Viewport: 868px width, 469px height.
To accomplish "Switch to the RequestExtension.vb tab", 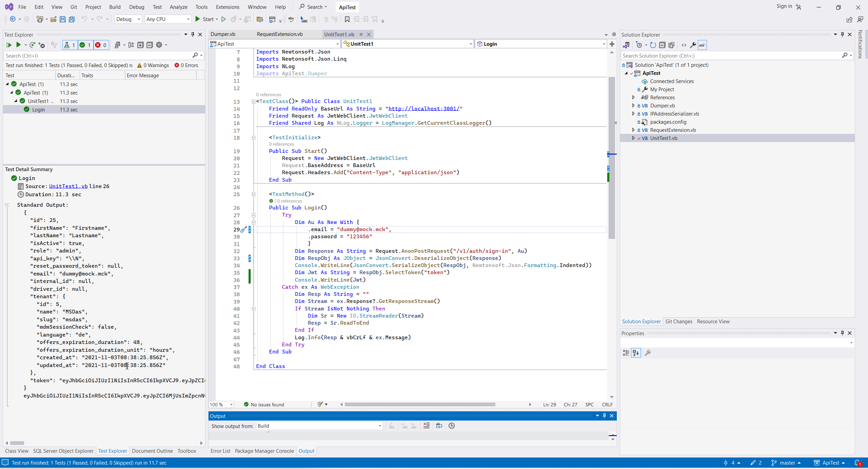I will point(280,34).
